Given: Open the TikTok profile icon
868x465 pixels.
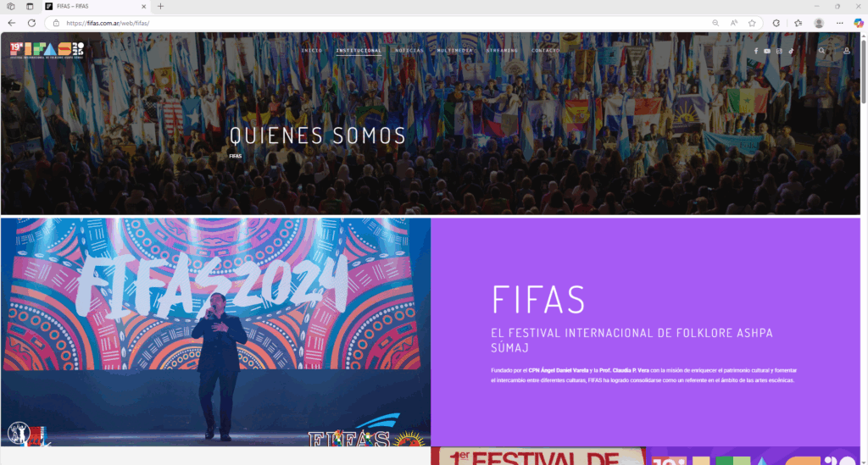Looking at the screenshot, I should [x=791, y=51].
